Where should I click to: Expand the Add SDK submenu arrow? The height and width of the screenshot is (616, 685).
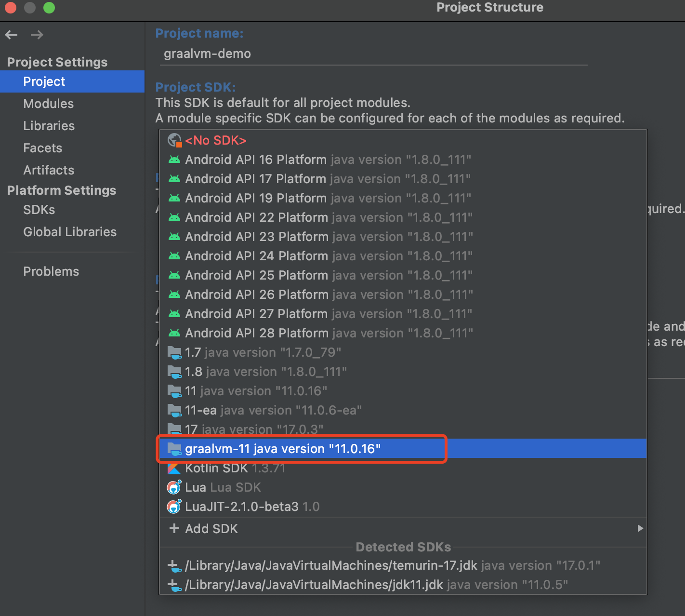640,528
